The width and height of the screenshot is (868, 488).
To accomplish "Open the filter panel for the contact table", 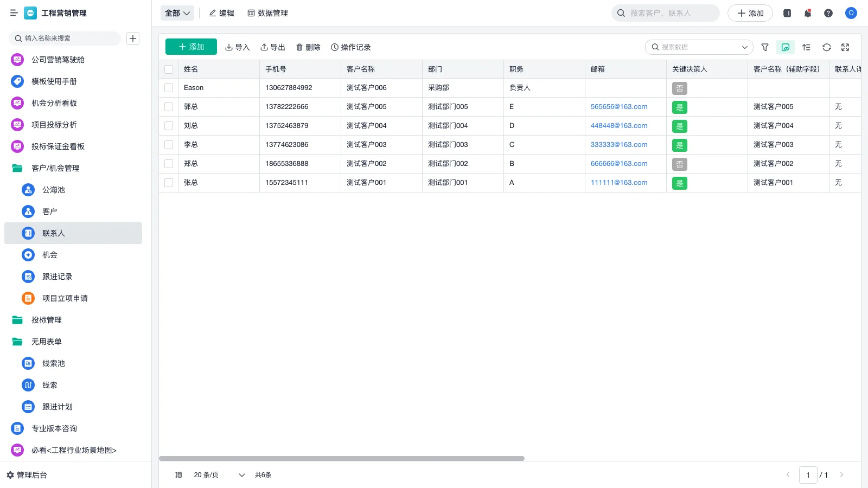I will 765,47.
